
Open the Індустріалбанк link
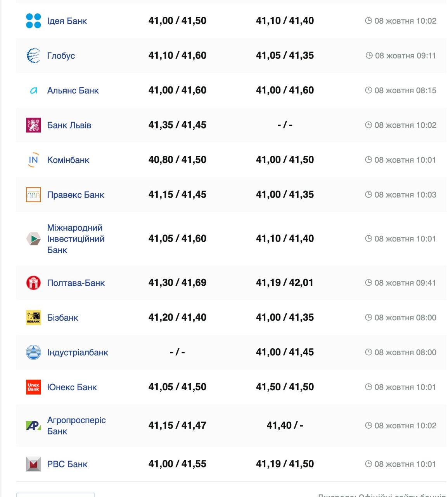tap(78, 352)
